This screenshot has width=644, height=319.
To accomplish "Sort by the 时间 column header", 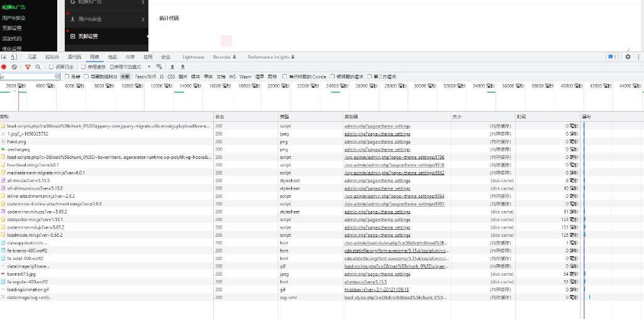I will click(x=548, y=117).
